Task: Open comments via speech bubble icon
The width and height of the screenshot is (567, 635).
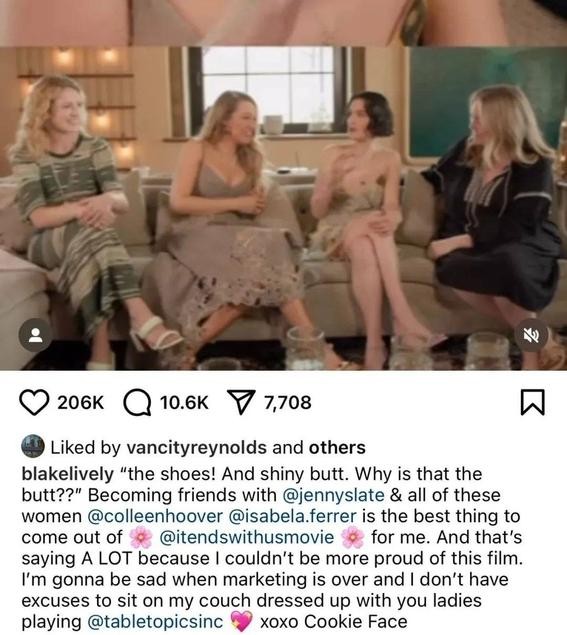Action: point(137,403)
